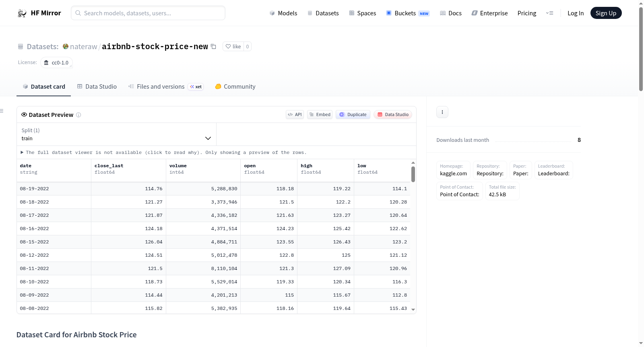Screen dimensions: 644x347
Task: Expand the more navigation menu icon
Action: (549, 13)
